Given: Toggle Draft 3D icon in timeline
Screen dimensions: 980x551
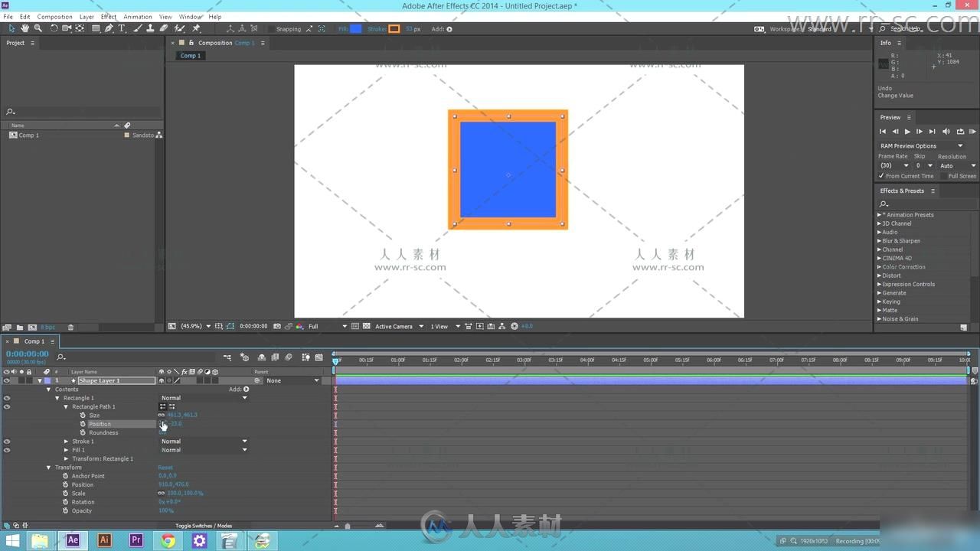Looking at the screenshot, I should point(244,357).
